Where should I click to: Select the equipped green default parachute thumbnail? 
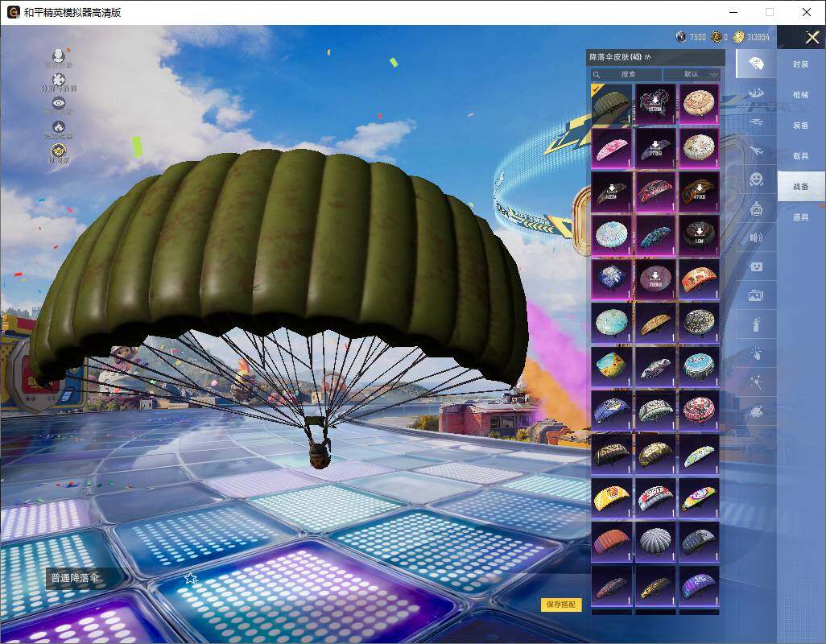pos(611,104)
